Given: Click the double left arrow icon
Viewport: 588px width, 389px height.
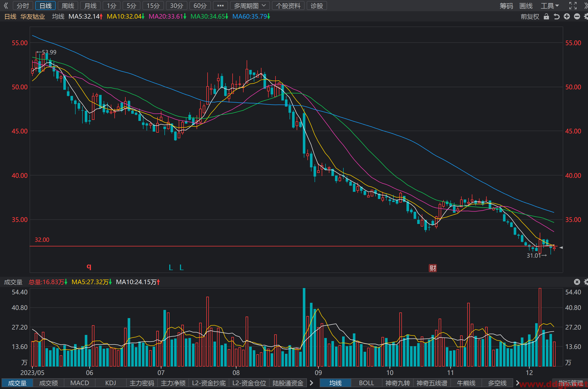Looking at the screenshot, I should pos(6,6).
